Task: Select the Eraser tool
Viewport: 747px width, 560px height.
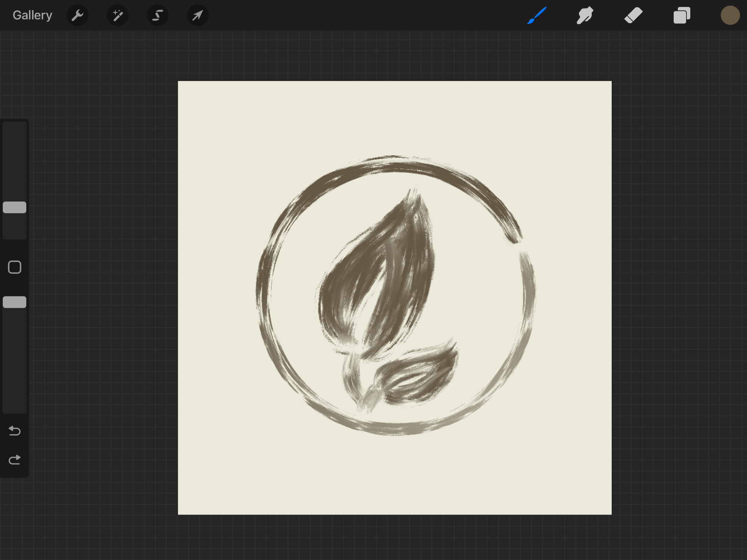Action: tap(633, 15)
